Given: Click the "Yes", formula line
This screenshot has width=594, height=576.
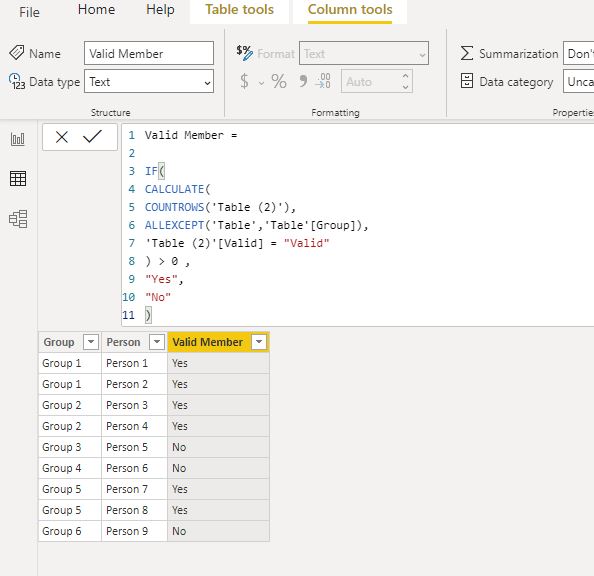Looking at the screenshot, I should point(164,279).
